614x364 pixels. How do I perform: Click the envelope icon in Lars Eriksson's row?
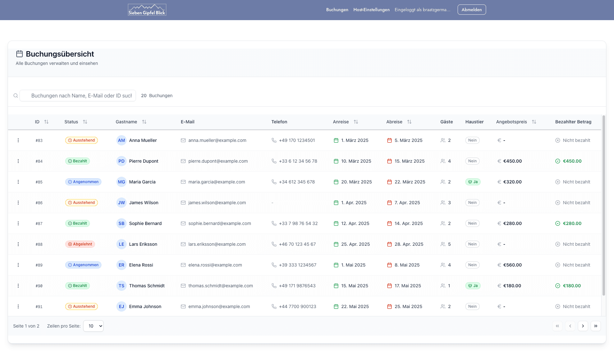[x=183, y=244]
